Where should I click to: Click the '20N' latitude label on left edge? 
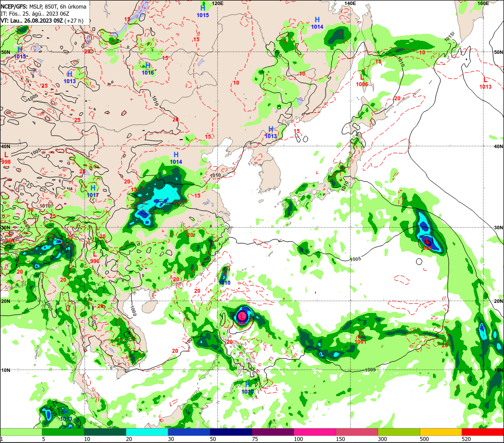click(x=6, y=301)
